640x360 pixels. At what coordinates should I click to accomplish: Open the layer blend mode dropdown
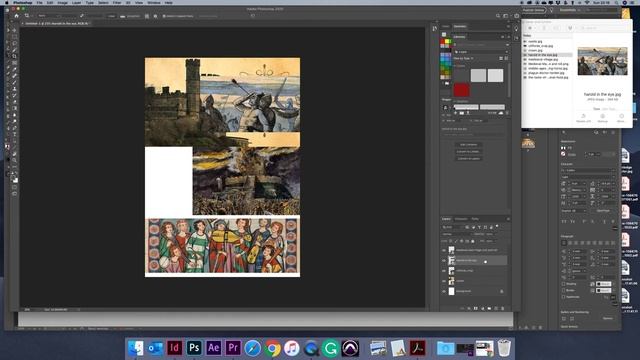456,234
